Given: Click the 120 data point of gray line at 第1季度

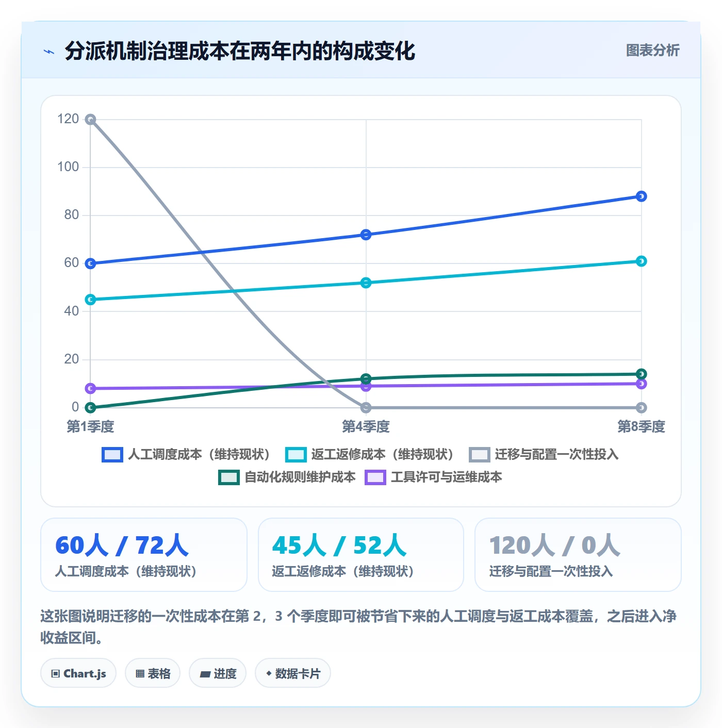Looking at the screenshot, I should coord(90,120).
